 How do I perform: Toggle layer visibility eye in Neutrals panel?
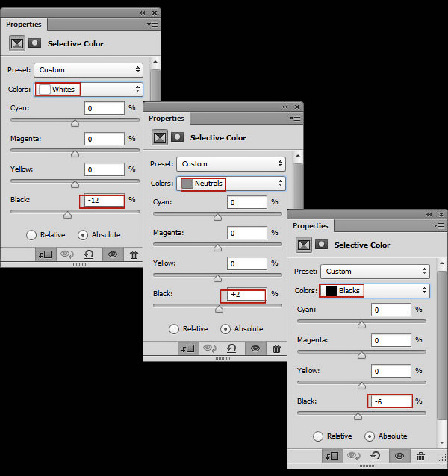[x=255, y=348]
